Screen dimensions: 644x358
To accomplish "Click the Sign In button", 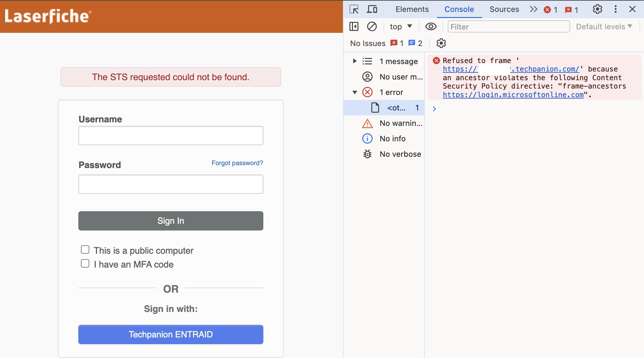I will [x=171, y=221].
